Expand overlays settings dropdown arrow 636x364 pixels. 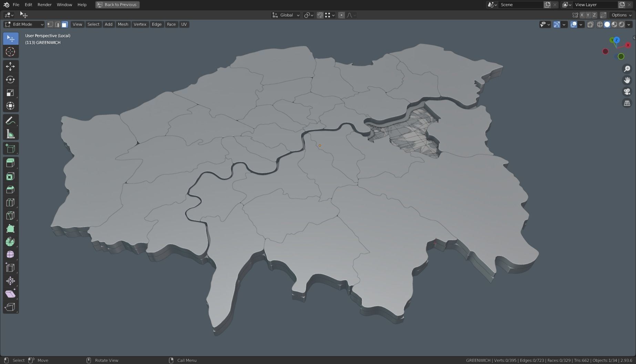(581, 24)
